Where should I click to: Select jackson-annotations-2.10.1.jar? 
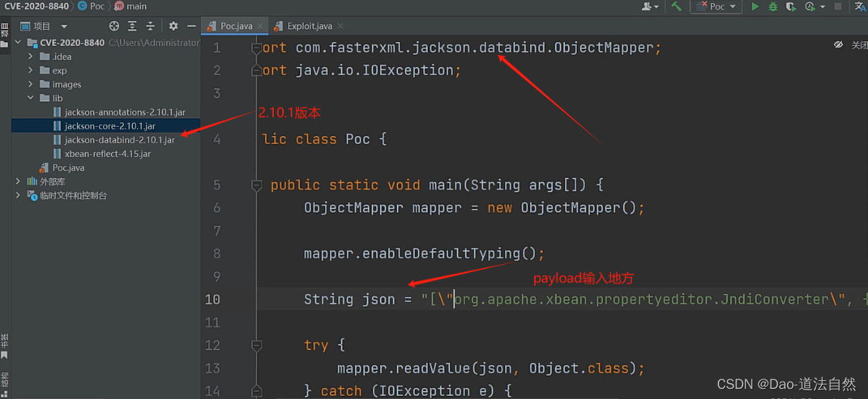[125, 112]
